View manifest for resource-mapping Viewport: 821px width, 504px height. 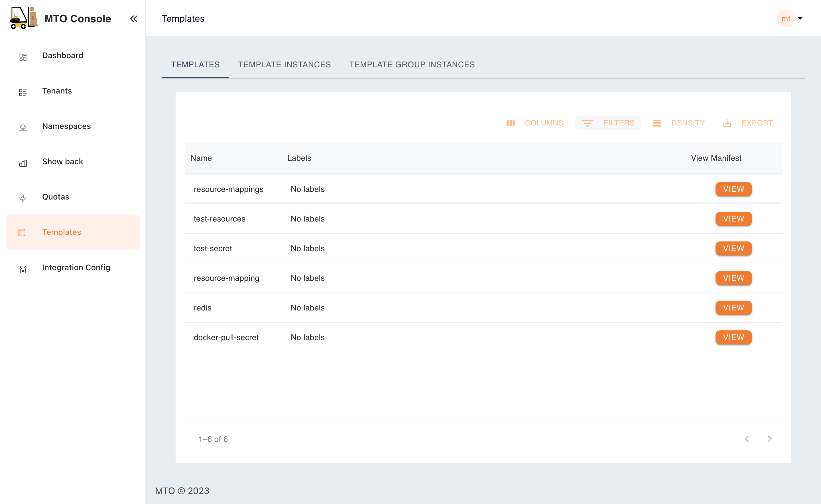pyautogui.click(x=733, y=278)
